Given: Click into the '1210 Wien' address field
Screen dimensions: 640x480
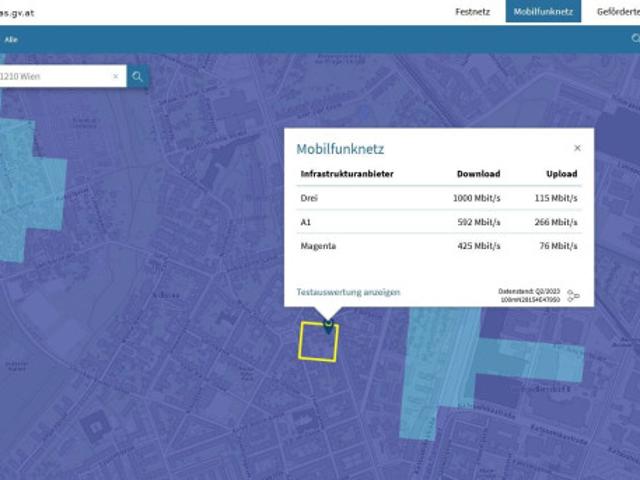Looking at the screenshot, I should click(x=55, y=76).
